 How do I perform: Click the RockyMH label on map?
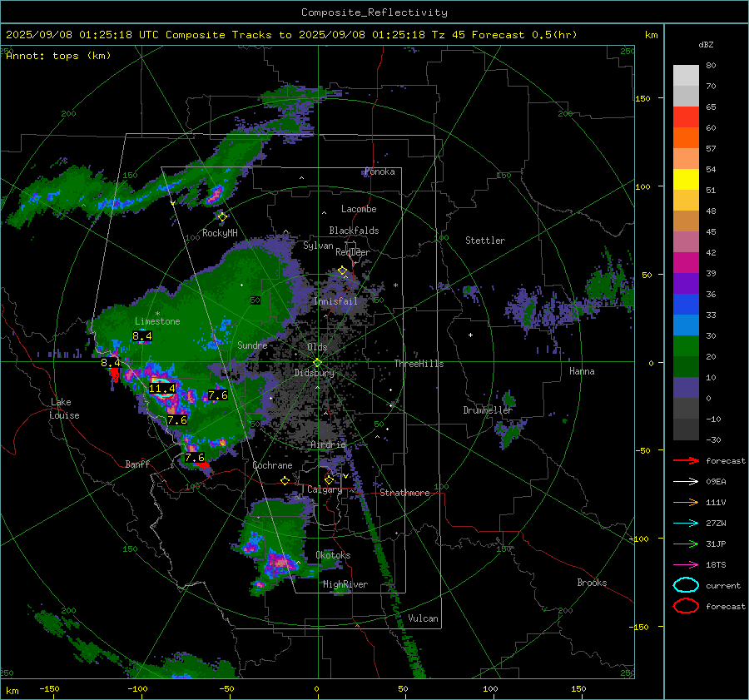point(220,233)
